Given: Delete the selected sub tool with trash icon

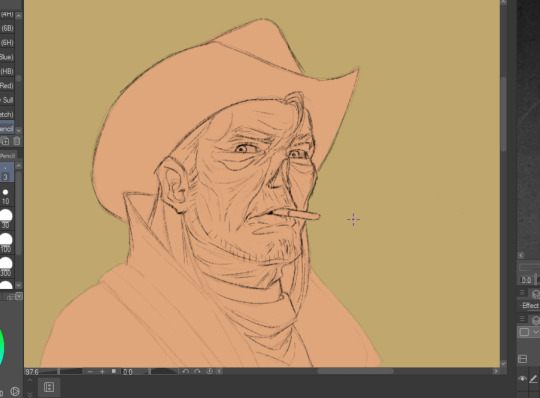Looking at the screenshot, I should coord(17,141).
